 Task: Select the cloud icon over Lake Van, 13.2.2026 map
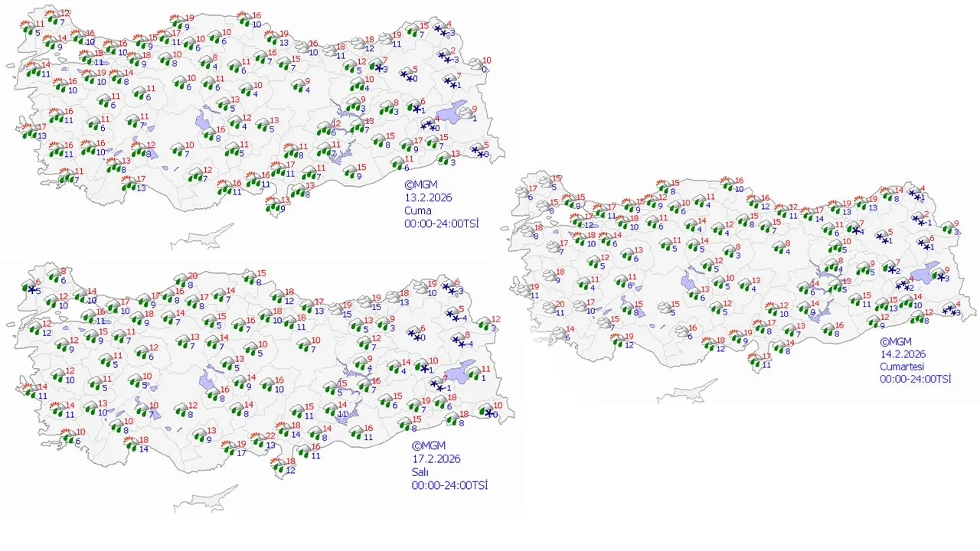463,113
